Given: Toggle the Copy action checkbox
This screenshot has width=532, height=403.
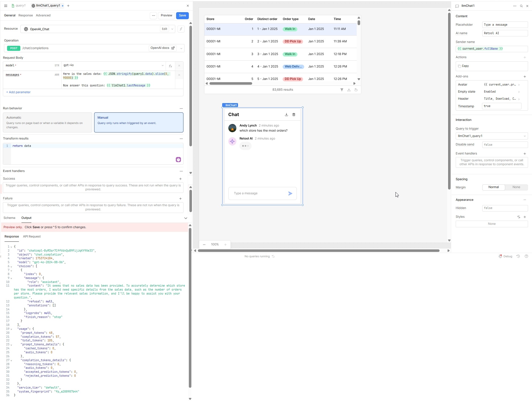Looking at the screenshot, I should (x=459, y=66).
